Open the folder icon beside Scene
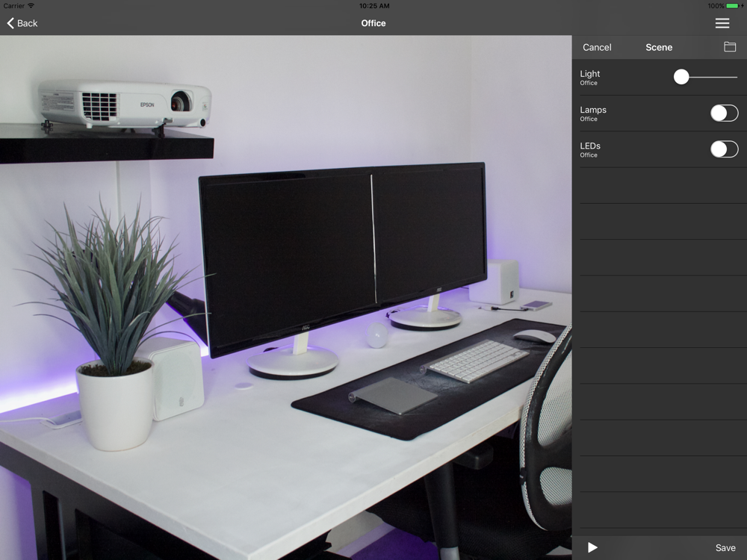This screenshot has height=560, width=747. coord(729,46)
